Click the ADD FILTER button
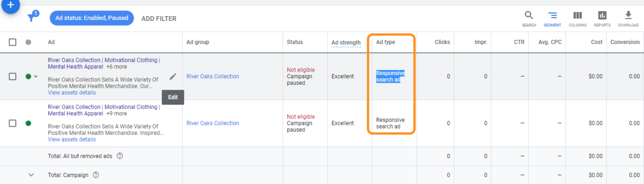The height and width of the screenshot is (184, 644). tap(159, 19)
